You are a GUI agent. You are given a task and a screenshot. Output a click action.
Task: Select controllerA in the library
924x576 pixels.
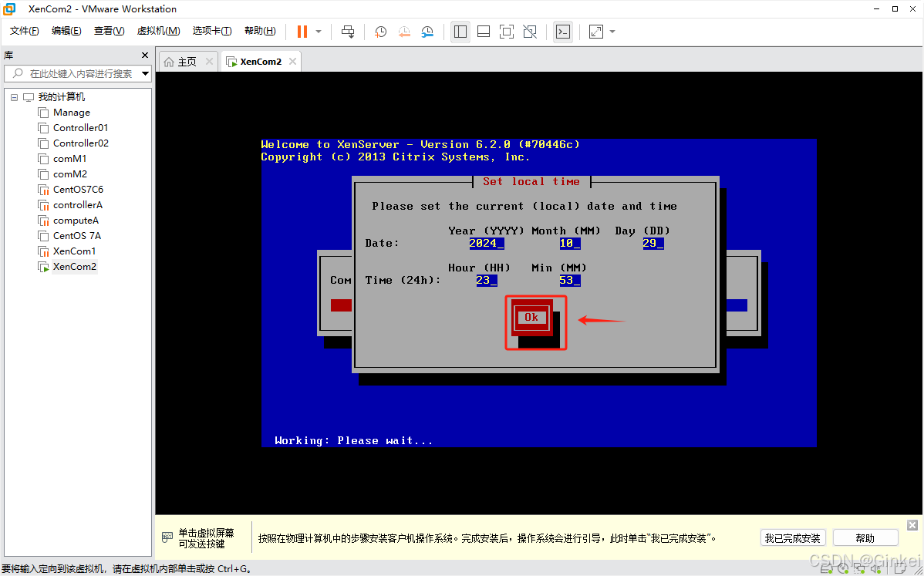[x=78, y=205]
